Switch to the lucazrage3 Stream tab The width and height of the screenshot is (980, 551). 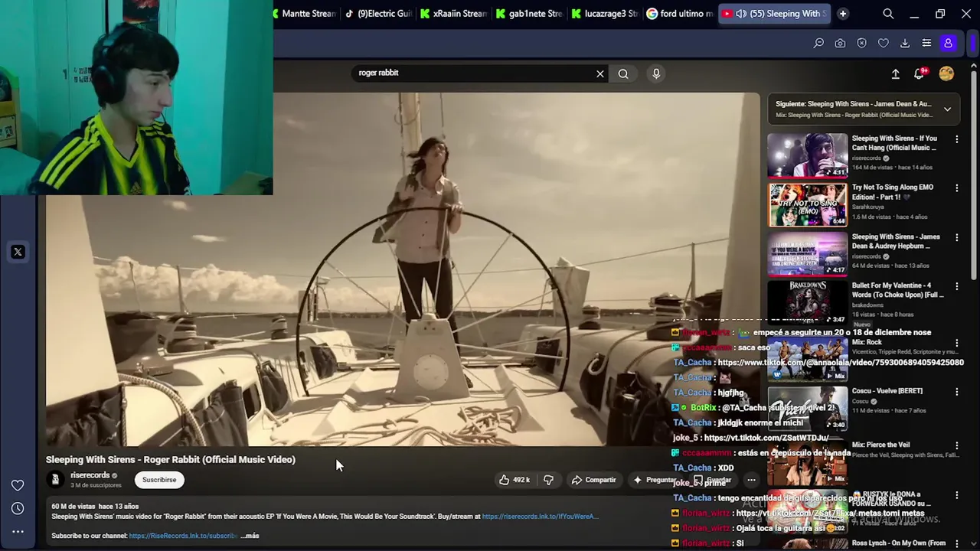(x=604, y=14)
